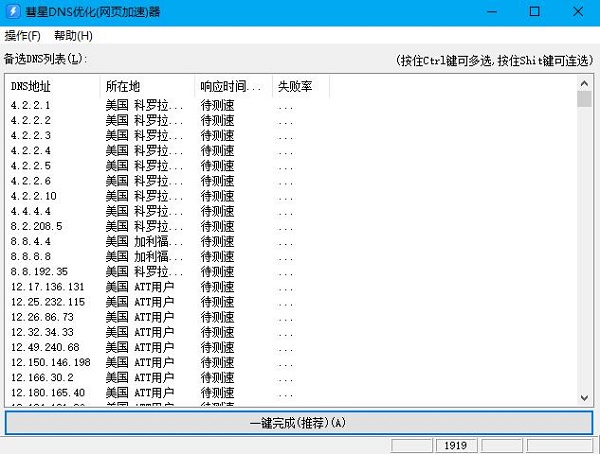The width and height of the screenshot is (600, 454).
Task: Click the app lightning icon in title bar
Action: pyautogui.click(x=12, y=12)
